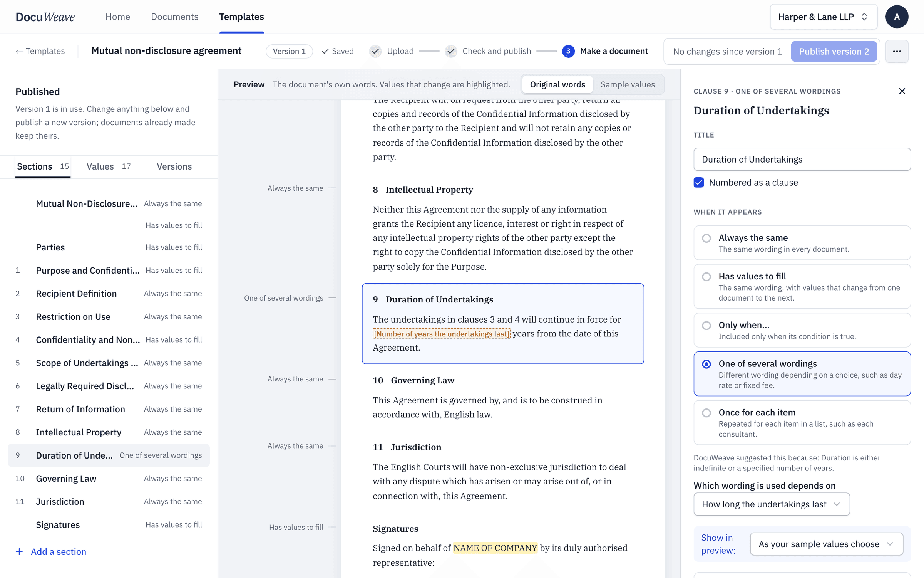Select the Sections tab
The width and height of the screenshot is (924, 578).
click(43, 166)
